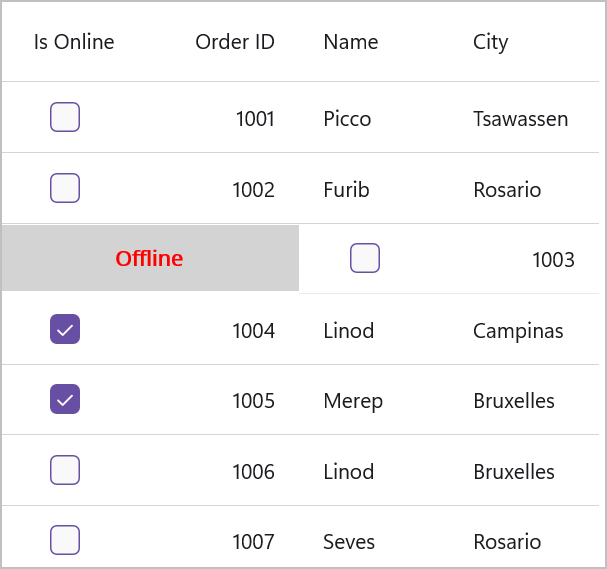Uncheck the checkbox in the 1005 row

coord(65,400)
